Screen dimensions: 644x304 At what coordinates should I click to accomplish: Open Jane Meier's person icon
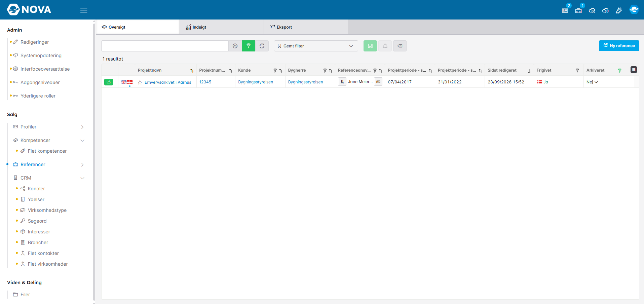(342, 82)
